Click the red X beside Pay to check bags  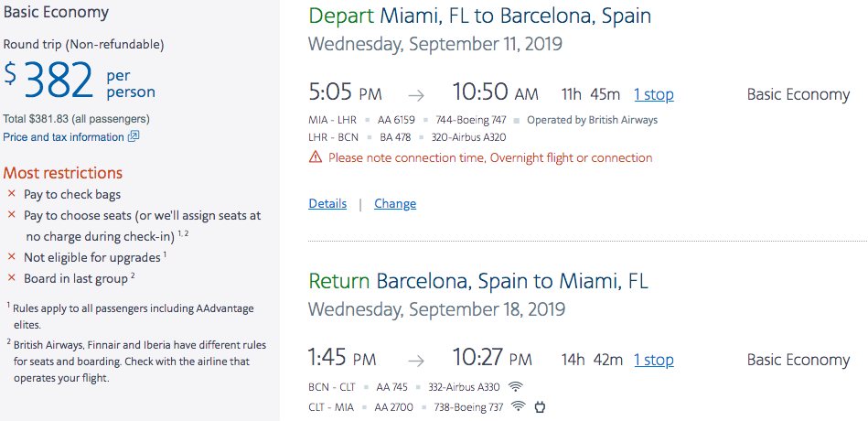[12, 194]
